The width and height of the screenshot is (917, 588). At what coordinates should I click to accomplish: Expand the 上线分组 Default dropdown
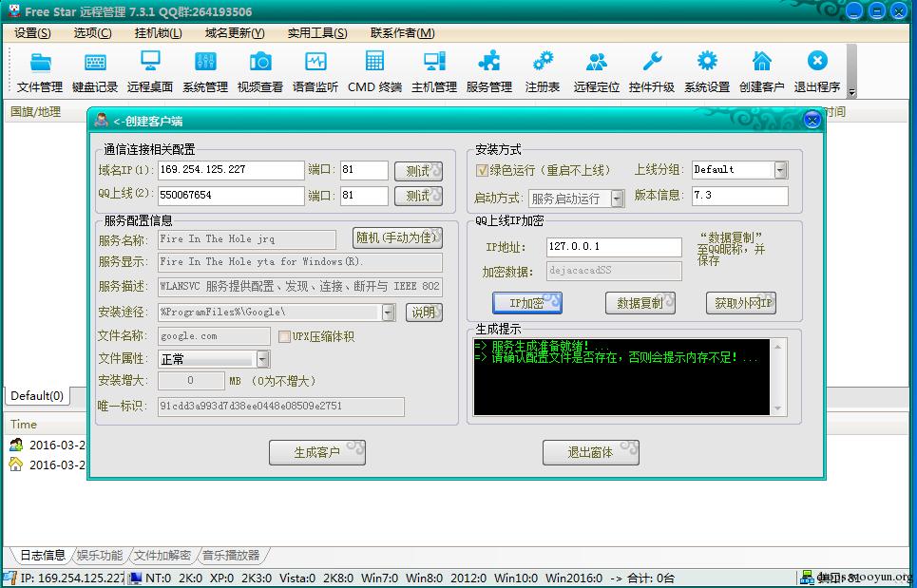pos(780,169)
